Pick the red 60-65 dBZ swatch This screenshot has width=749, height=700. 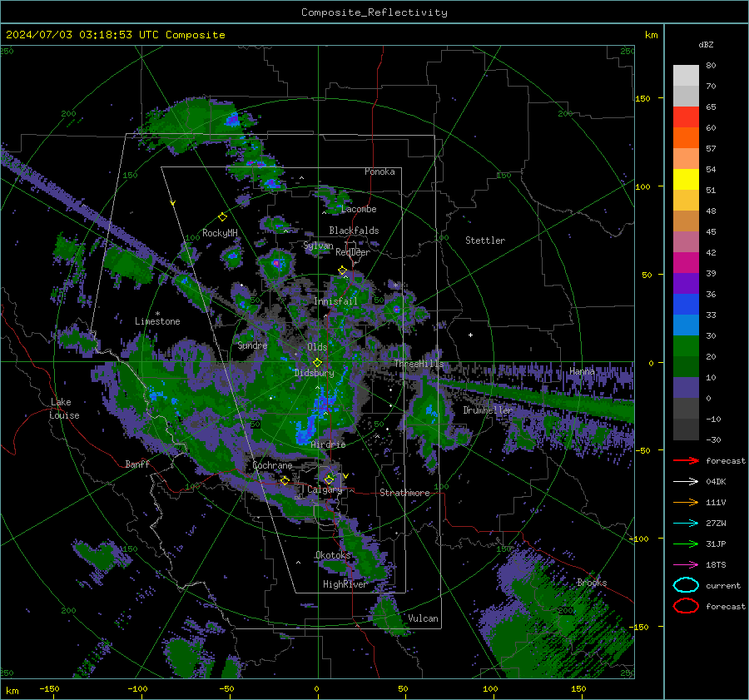click(686, 117)
